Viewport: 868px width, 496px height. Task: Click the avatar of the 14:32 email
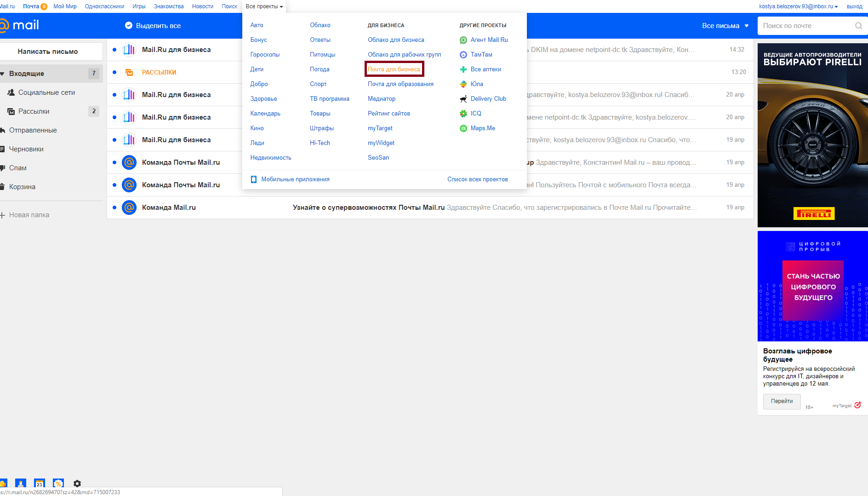click(129, 50)
